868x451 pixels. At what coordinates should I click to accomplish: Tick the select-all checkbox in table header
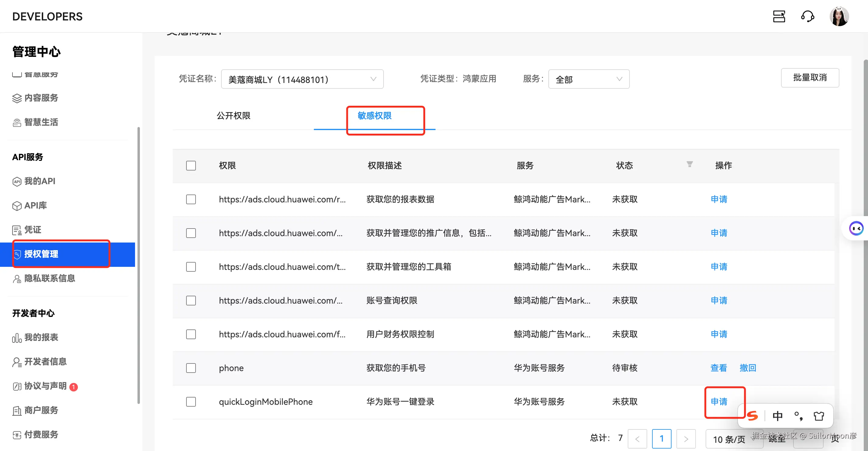coord(191,165)
